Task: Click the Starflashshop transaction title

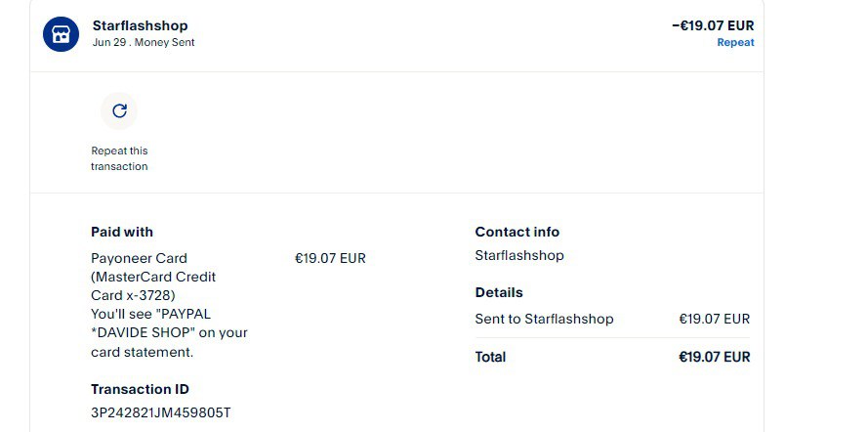Action: 140,25
